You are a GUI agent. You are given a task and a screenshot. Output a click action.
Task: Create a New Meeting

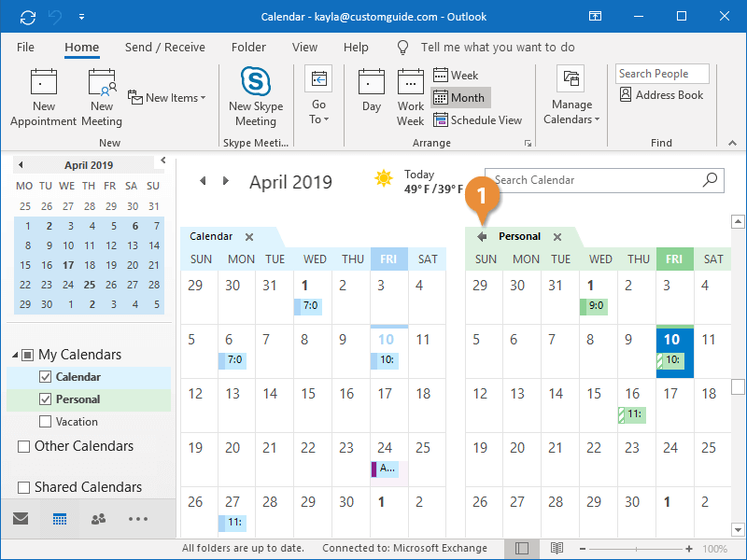102,98
